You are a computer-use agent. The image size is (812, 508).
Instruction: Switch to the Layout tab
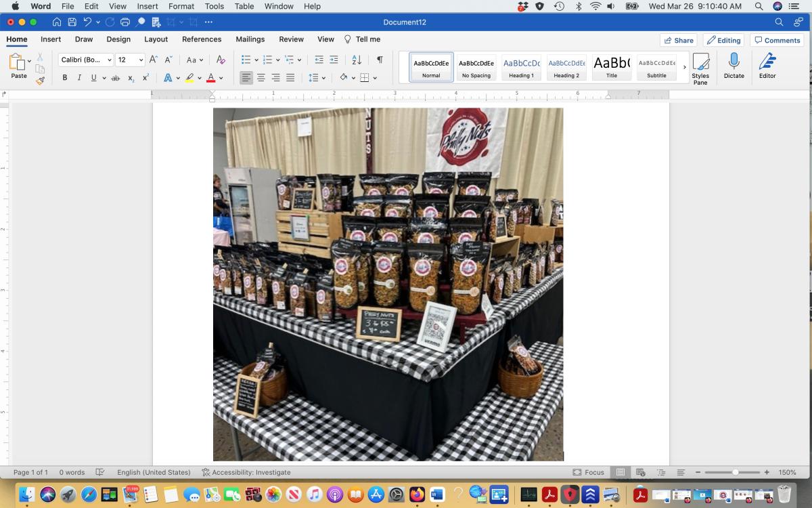pos(156,39)
